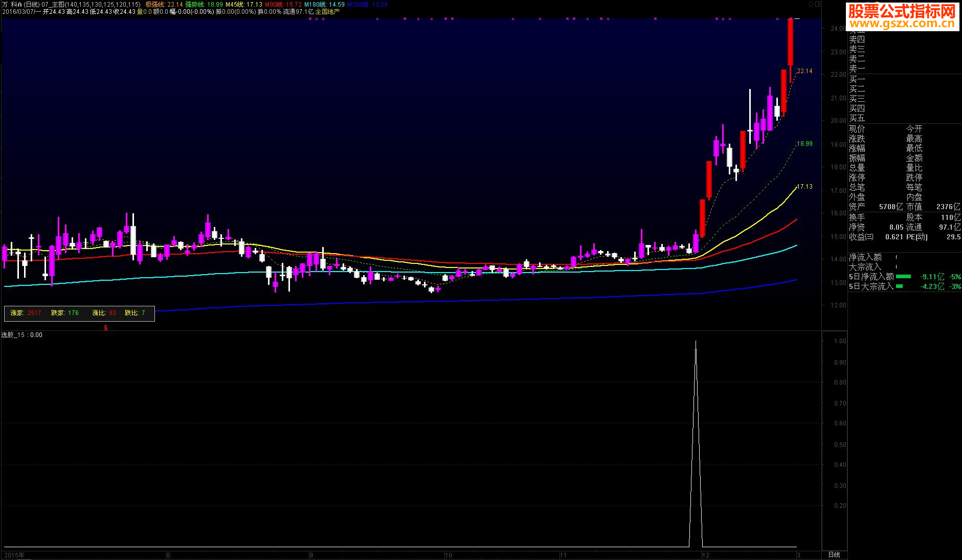Click the 跌家: 176 statistic

point(65,313)
